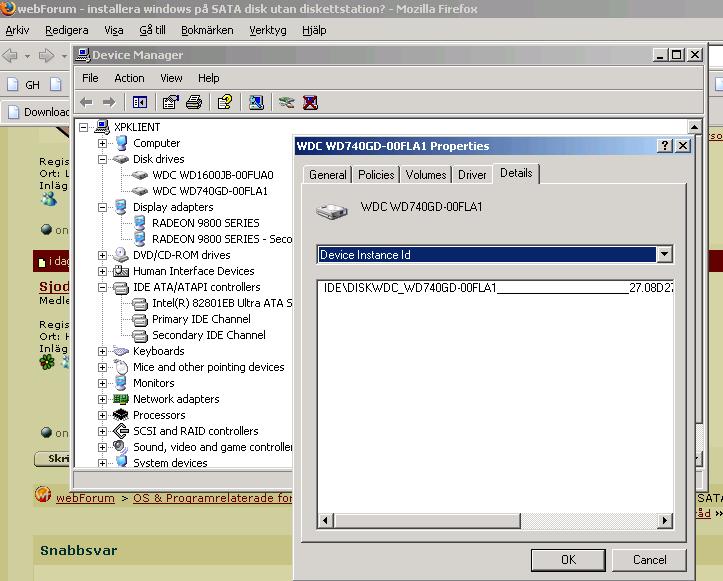
Task: Open the Driver tab
Action: pyautogui.click(x=472, y=175)
